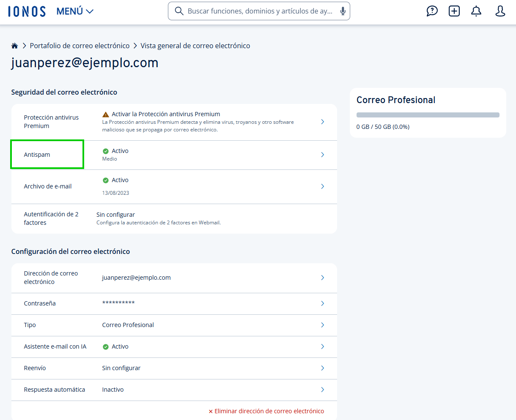Open the Archivo de e-mail row chevron
The image size is (516, 420).
322,186
